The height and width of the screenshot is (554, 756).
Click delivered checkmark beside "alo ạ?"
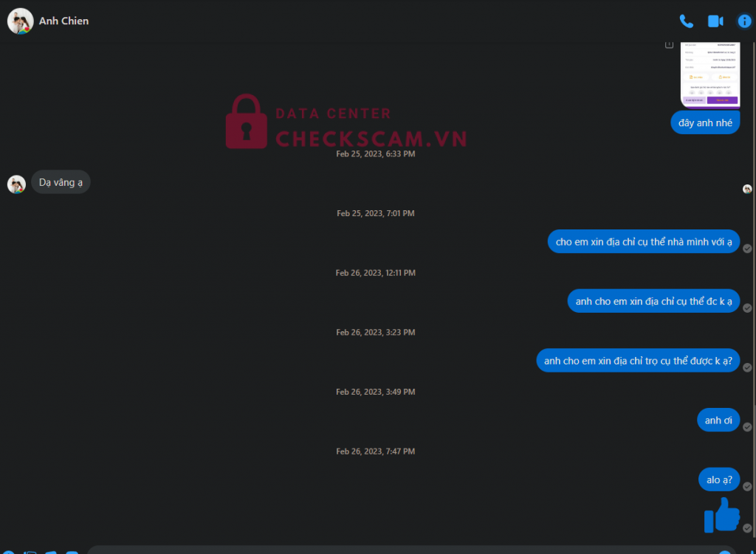click(x=747, y=487)
